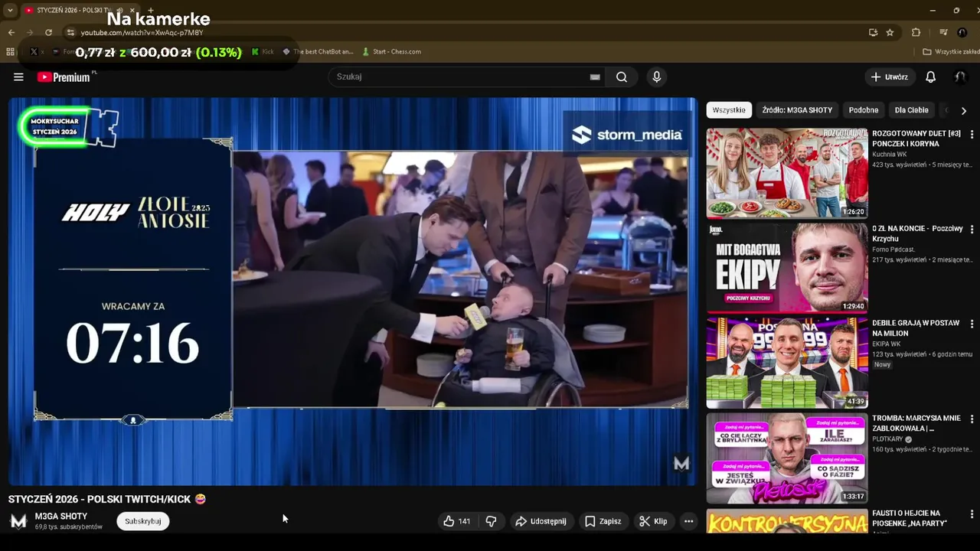The width and height of the screenshot is (980, 551).
Task: Click the PLOTKARY channel name
Action: (x=887, y=439)
